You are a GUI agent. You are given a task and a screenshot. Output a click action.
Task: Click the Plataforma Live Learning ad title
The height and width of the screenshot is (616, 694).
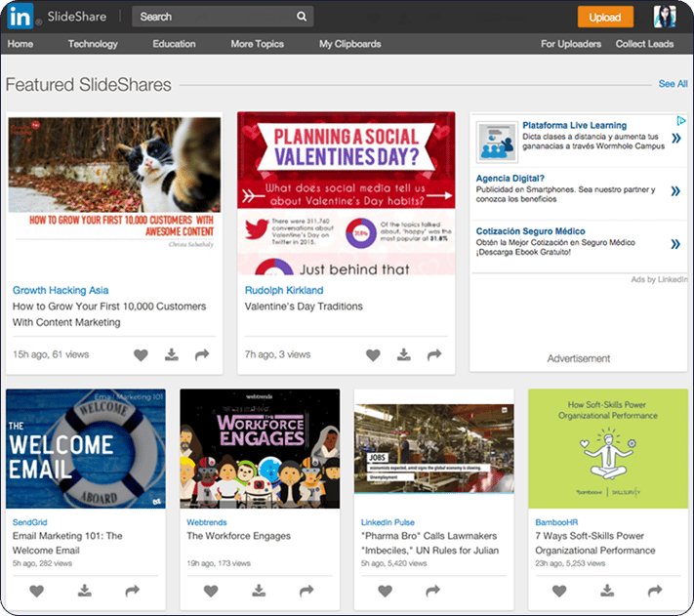pyautogui.click(x=574, y=125)
